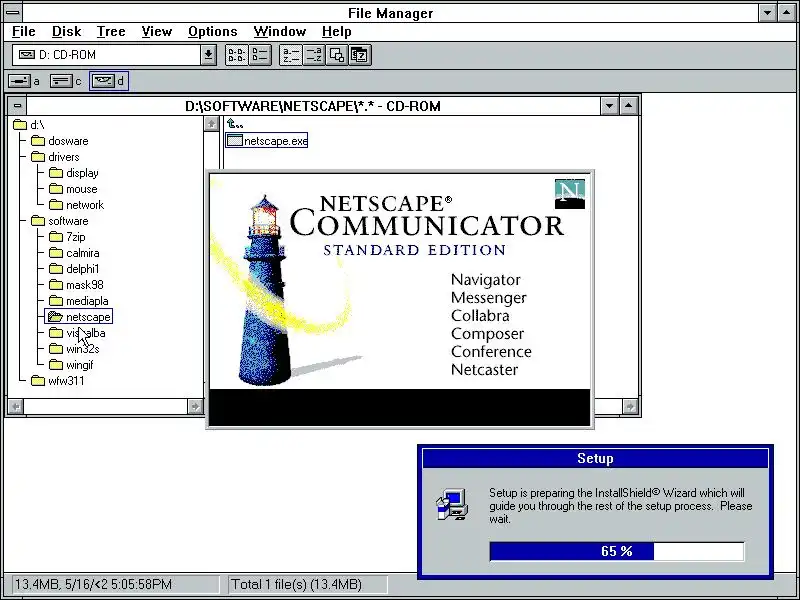This screenshot has height=600, width=800.
Task: Select the network folder
Action: click(x=77, y=205)
